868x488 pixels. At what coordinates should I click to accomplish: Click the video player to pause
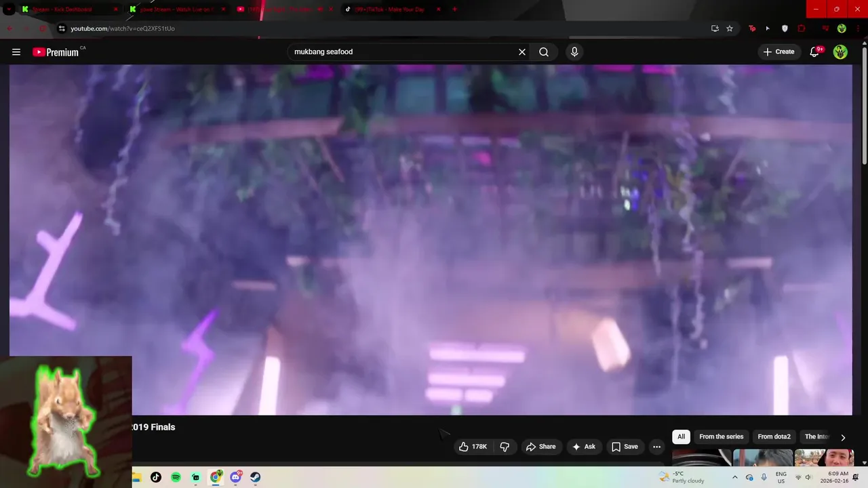431,240
